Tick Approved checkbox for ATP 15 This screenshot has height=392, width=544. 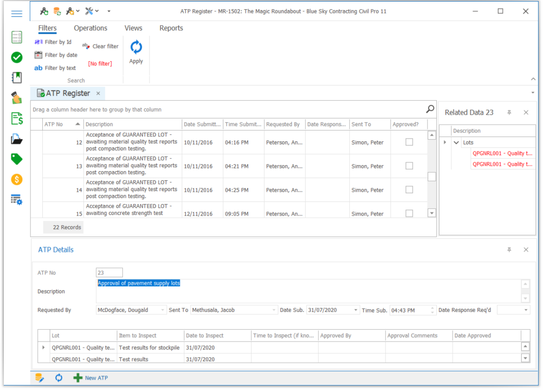pos(409,213)
